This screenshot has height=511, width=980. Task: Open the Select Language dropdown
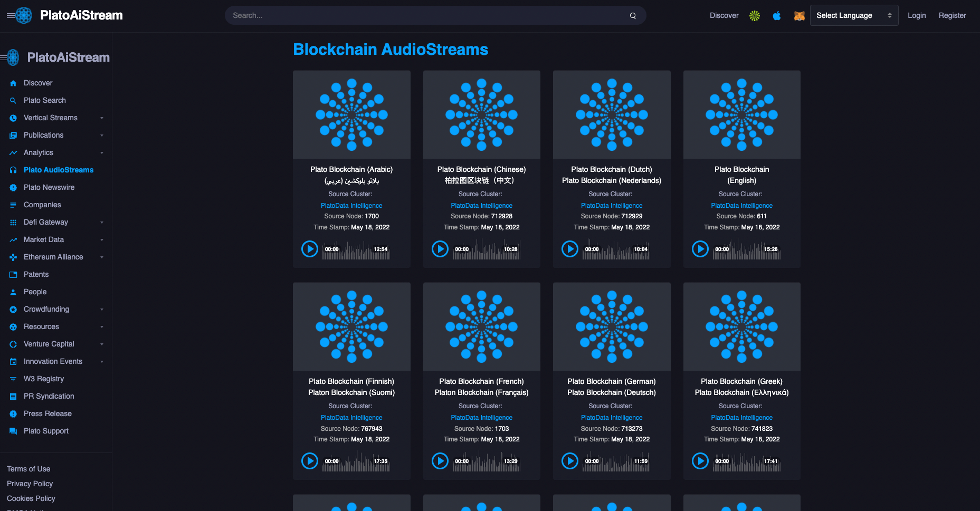pos(854,16)
